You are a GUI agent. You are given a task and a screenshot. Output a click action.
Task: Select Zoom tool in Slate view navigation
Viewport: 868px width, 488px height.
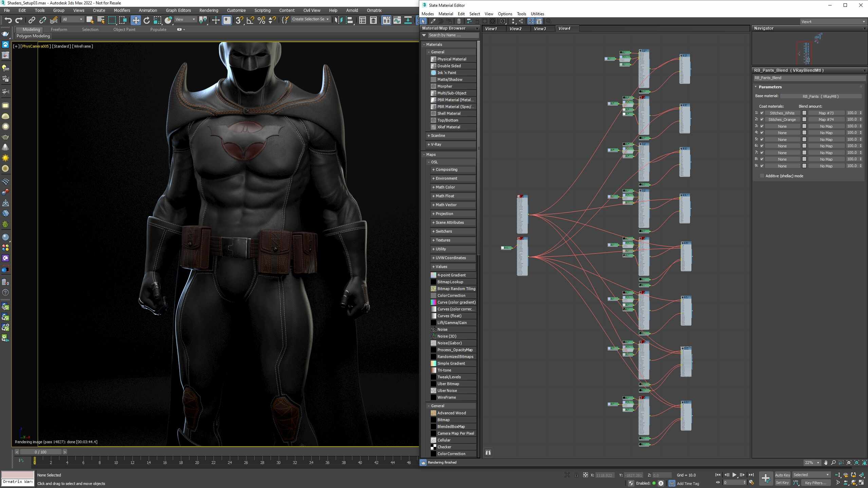pos(833,463)
